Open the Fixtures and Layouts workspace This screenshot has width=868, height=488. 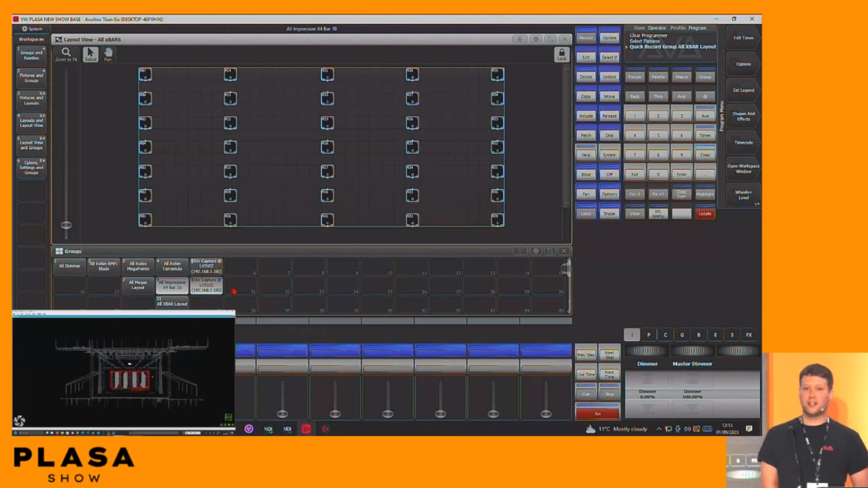click(31, 100)
